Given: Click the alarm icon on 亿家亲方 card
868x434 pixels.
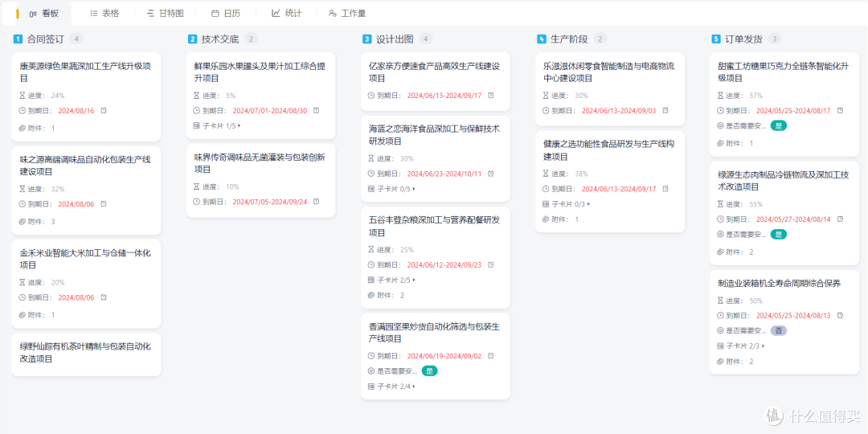Looking at the screenshot, I should pyautogui.click(x=490, y=95).
